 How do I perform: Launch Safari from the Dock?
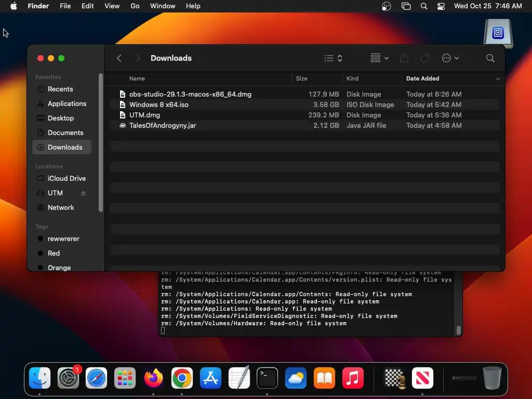coord(96,378)
